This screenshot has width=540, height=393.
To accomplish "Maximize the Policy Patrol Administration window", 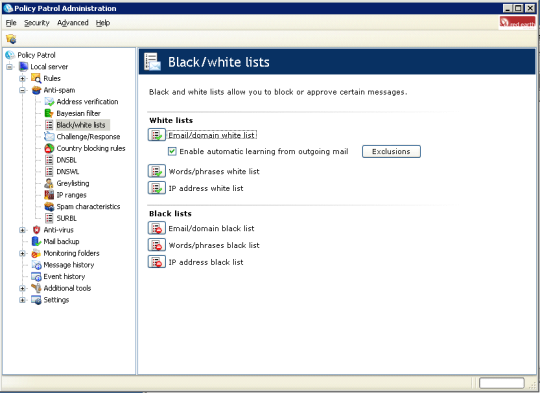I will 518,8.
